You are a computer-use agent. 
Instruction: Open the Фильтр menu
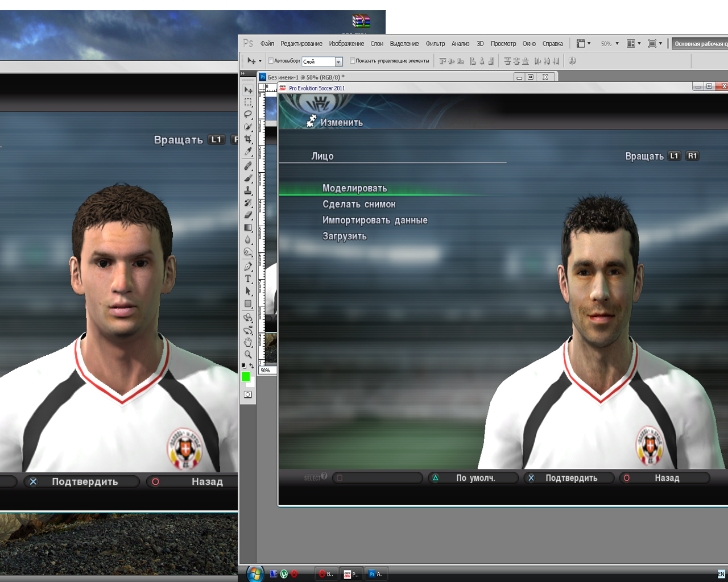(x=436, y=44)
